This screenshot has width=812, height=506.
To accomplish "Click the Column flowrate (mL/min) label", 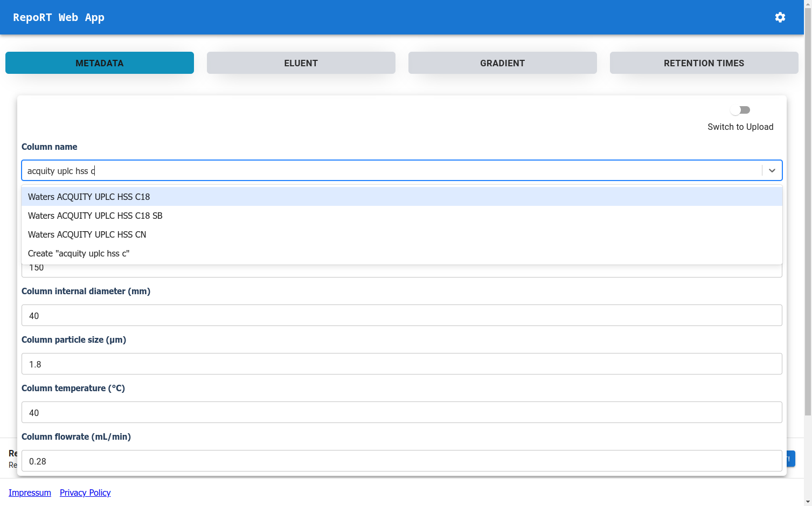I will [77, 436].
